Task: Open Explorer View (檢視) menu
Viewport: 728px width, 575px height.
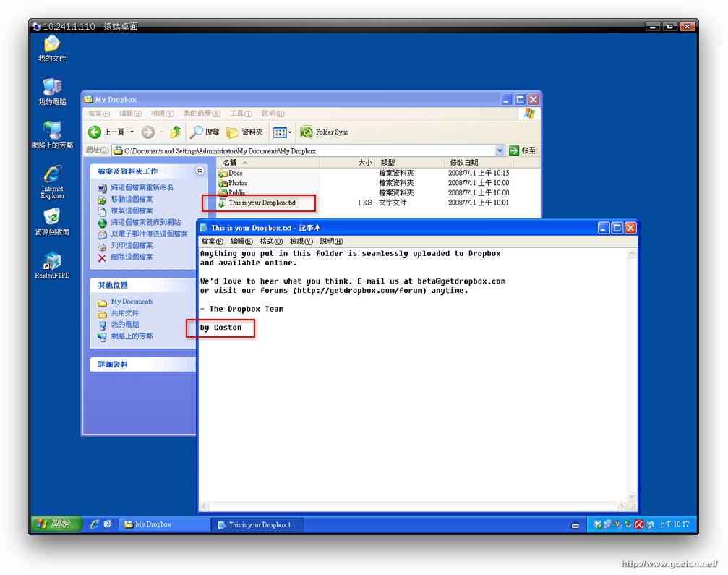Action: [x=162, y=114]
